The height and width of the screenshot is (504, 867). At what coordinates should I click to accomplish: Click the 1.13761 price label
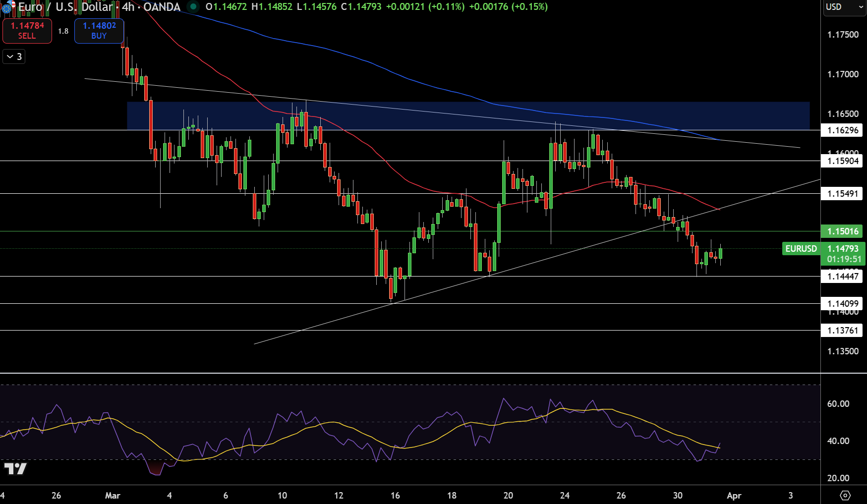(842, 331)
